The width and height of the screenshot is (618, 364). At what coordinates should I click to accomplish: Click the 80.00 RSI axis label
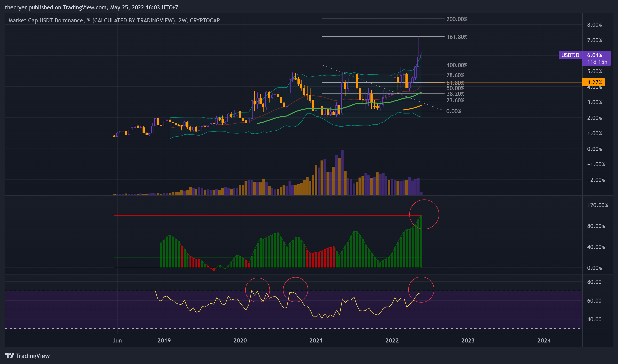pyautogui.click(x=594, y=282)
